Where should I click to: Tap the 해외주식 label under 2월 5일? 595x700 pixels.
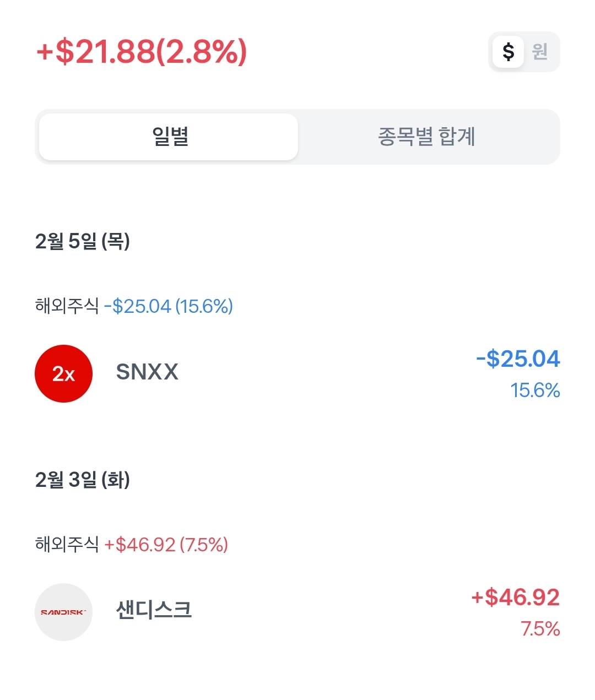[67, 306]
